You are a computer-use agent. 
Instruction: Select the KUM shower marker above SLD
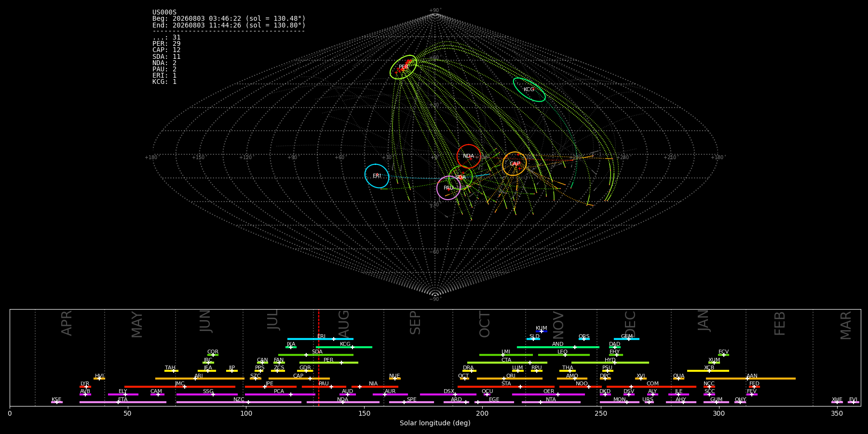(x=542, y=331)
